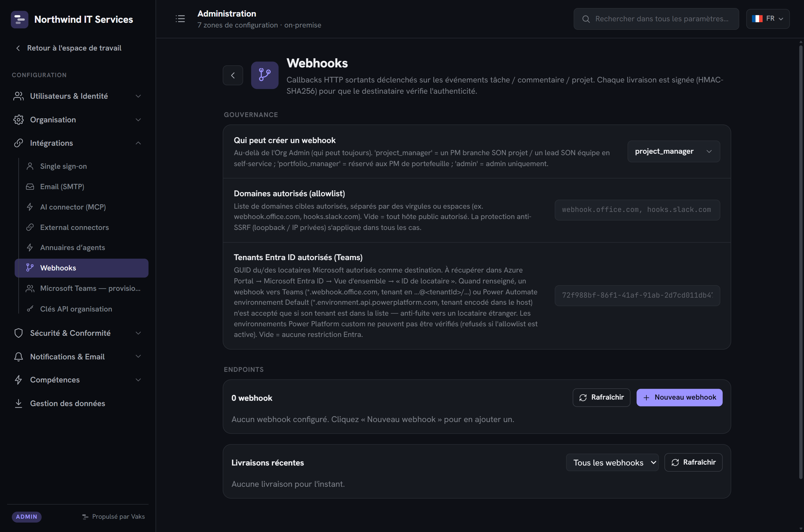Open Annuaires d'agents page

tap(81, 248)
